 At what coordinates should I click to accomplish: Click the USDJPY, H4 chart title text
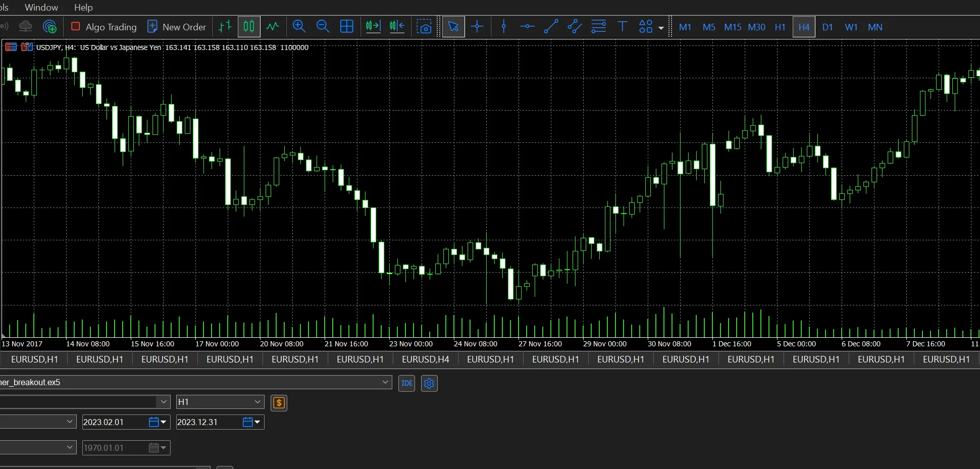56,47
